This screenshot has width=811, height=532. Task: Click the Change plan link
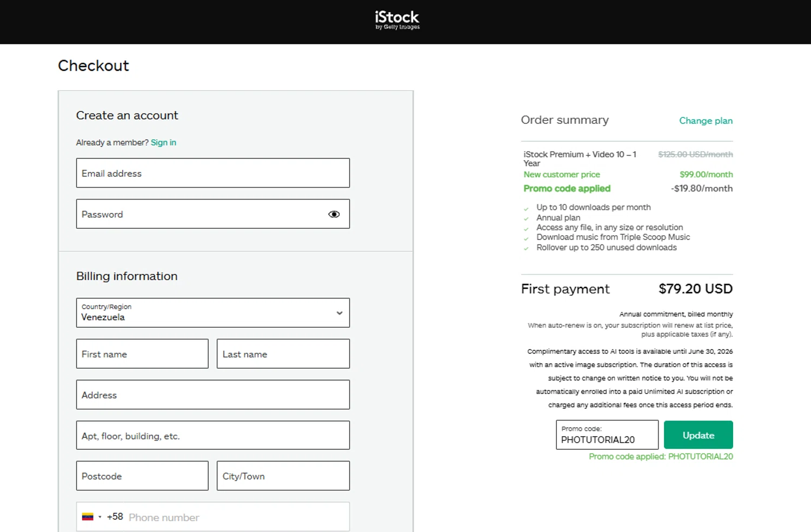(706, 121)
